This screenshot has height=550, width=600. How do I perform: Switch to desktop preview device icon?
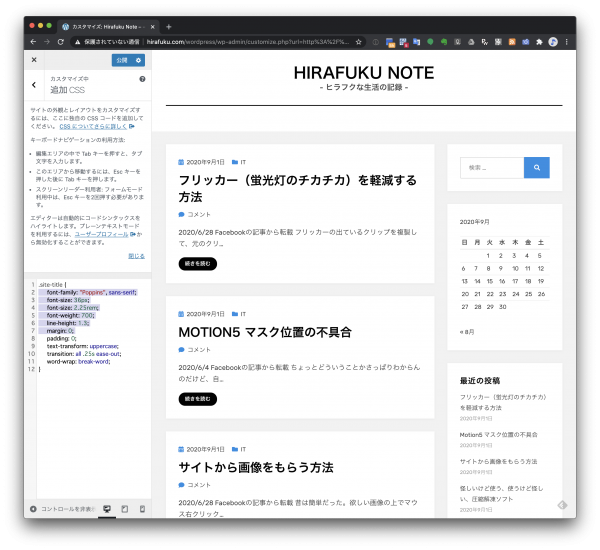tap(107, 509)
